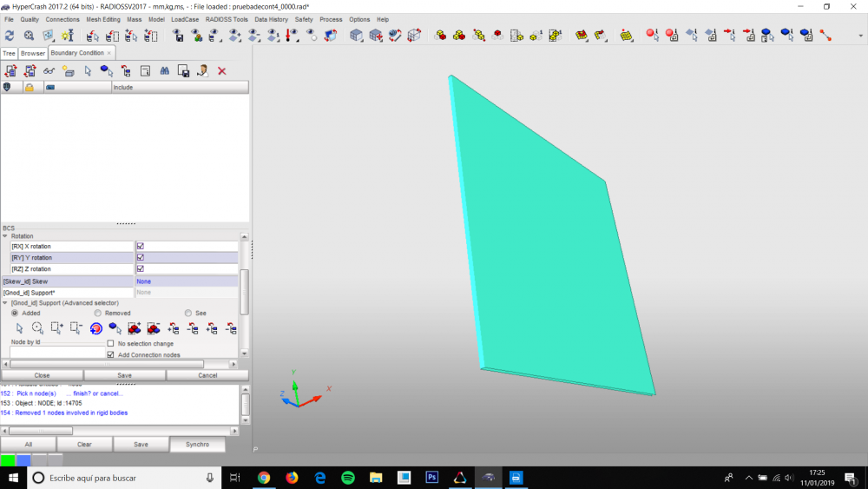Click the All button below message log
The image size is (868, 489).
(x=29, y=444)
